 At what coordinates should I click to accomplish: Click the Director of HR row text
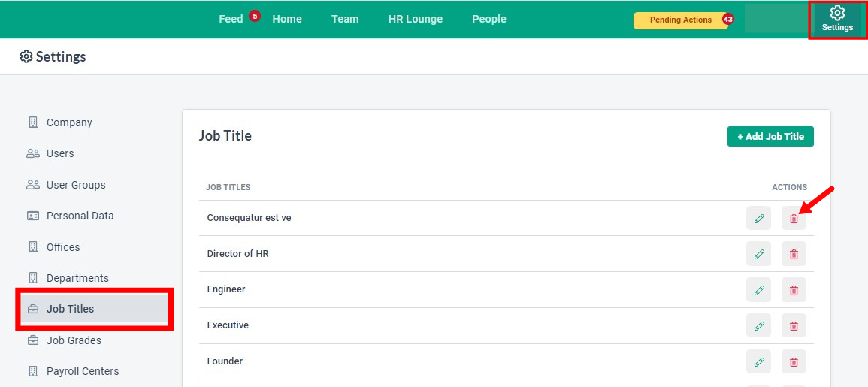point(238,254)
